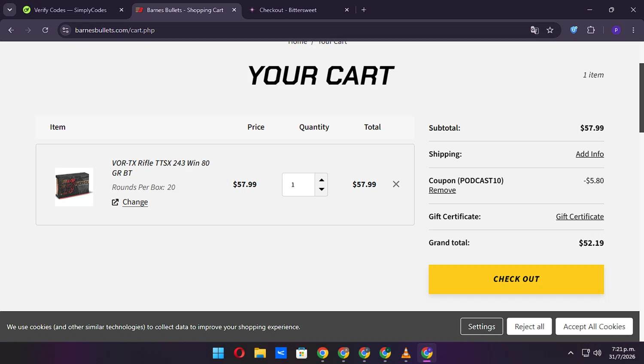
Task: View site information icon in address bar
Action: pos(66,30)
